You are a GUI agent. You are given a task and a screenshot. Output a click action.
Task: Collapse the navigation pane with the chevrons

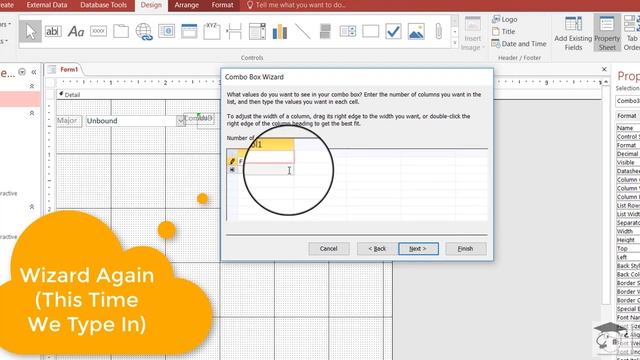(x=34, y=72)
